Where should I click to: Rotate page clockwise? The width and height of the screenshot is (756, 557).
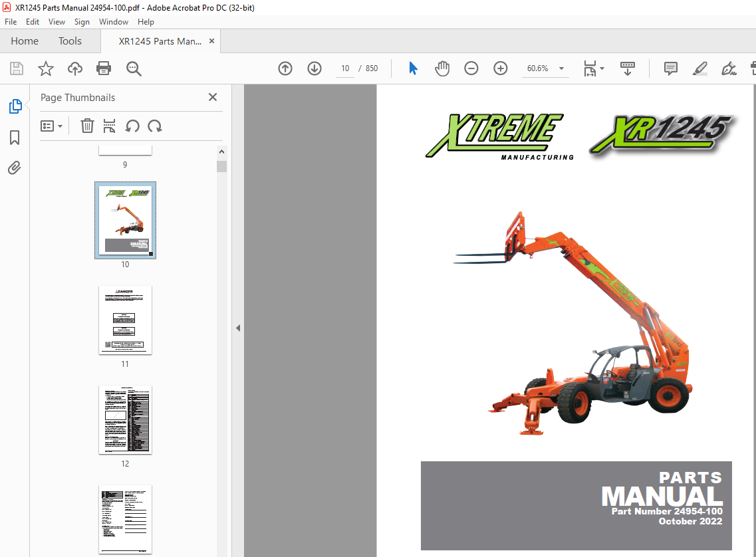pos(155,126)
